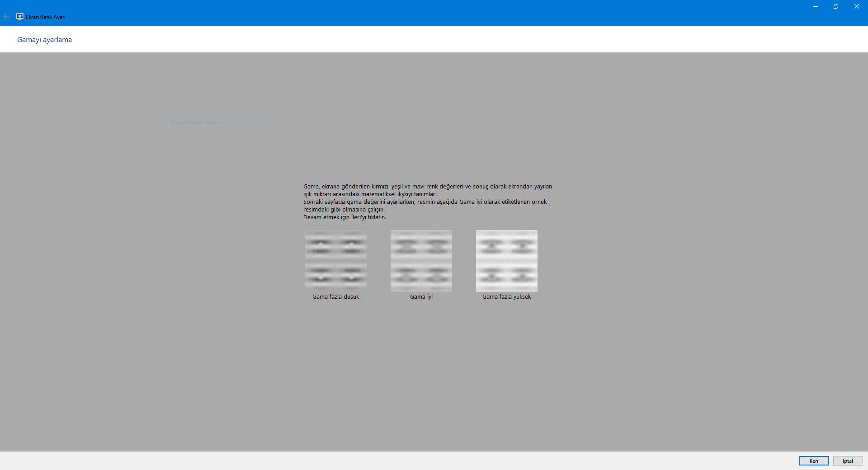The image size is (868, 470).
Task: Cancel the wizard with the İptal button
Action: click(x=848, y=461)
